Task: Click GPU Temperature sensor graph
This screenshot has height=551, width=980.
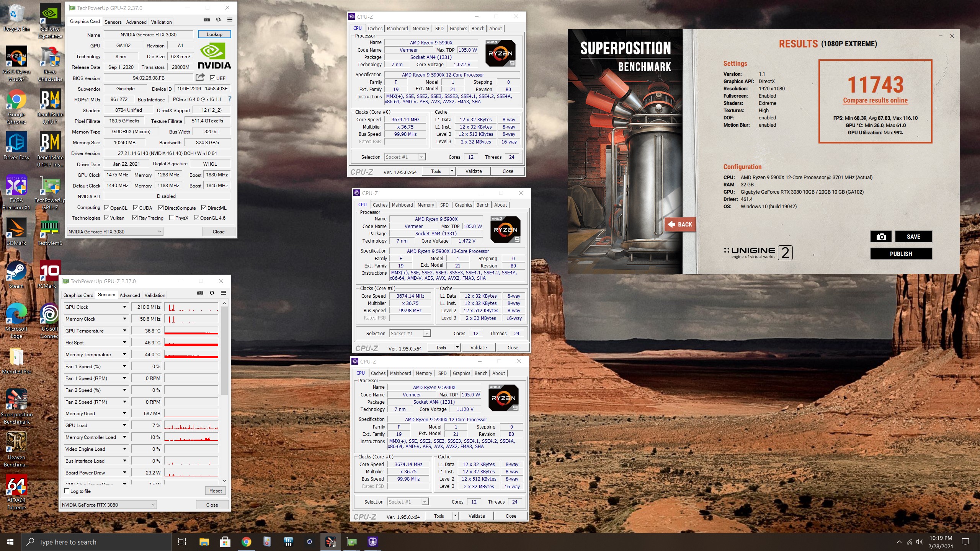Action: click(x=191, y=331)
